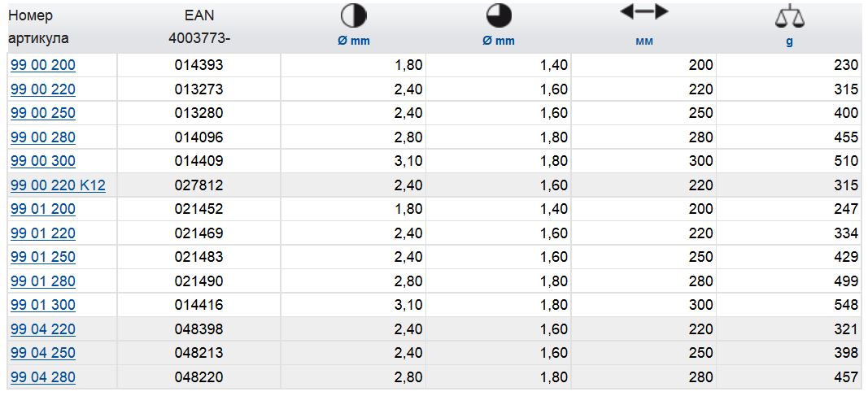Open the 99 04 280 article
This screenshot has width=868, height=396.
[42, 377]
